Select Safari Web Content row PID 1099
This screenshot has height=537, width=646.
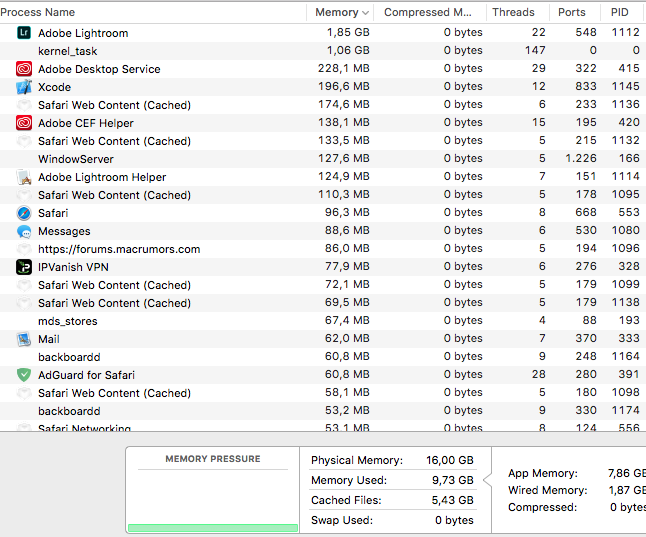[x=323, y=285]
